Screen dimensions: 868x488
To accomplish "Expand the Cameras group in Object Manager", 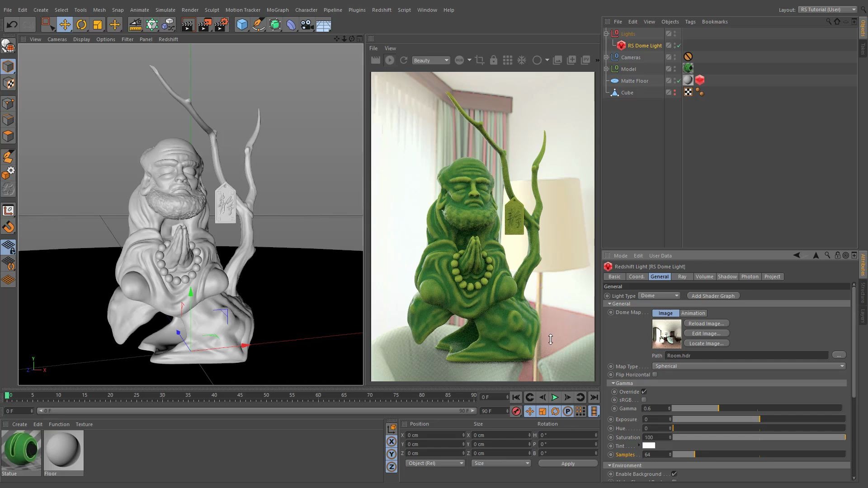I will point(606,57).
